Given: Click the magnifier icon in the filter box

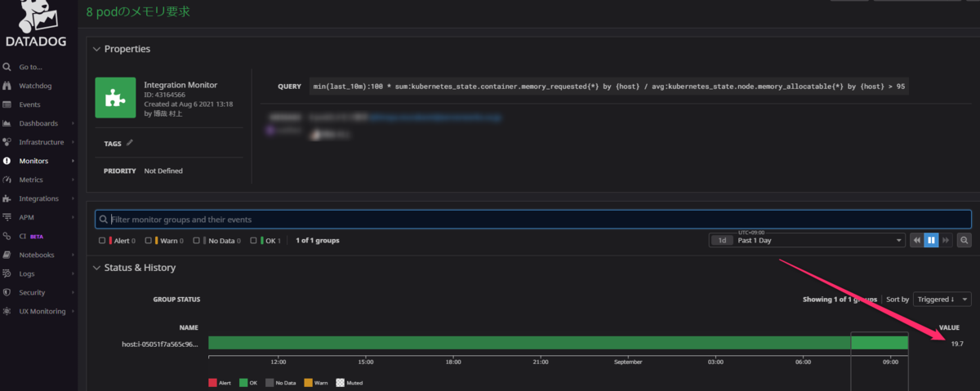Looking at the screenshot, I should point(102,220).
